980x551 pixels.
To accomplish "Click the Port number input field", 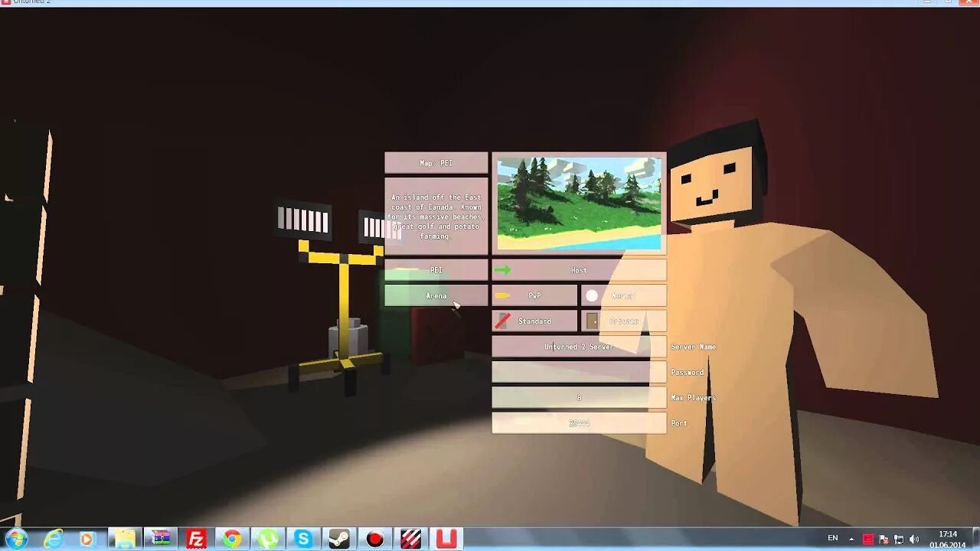I will coord(579,423).
